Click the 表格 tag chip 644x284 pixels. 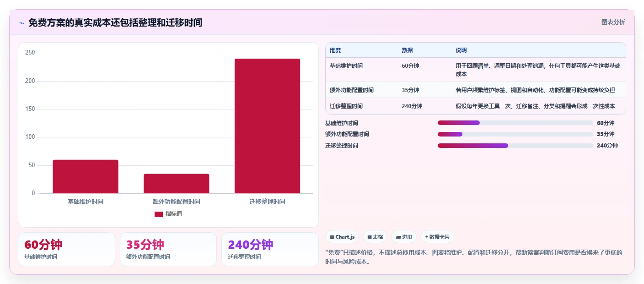click(375, 237)
